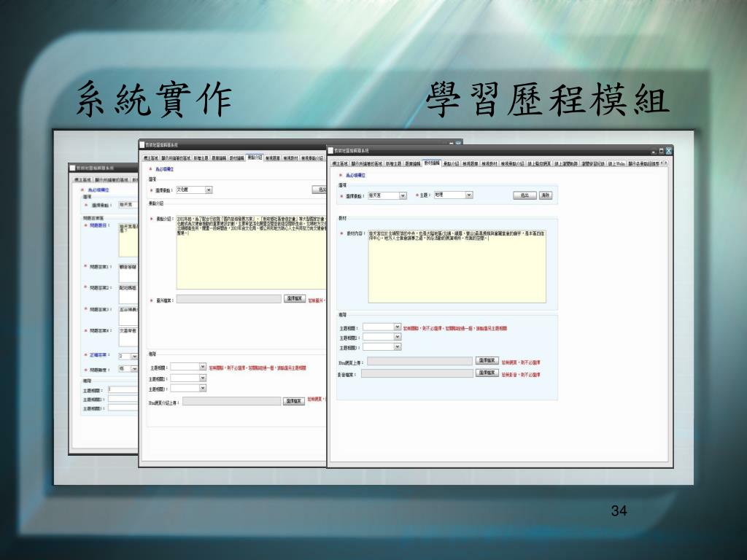Viewport: 747px width, 560px height.
Task: Minimize the frontmost window
Action: coord(654,152)
